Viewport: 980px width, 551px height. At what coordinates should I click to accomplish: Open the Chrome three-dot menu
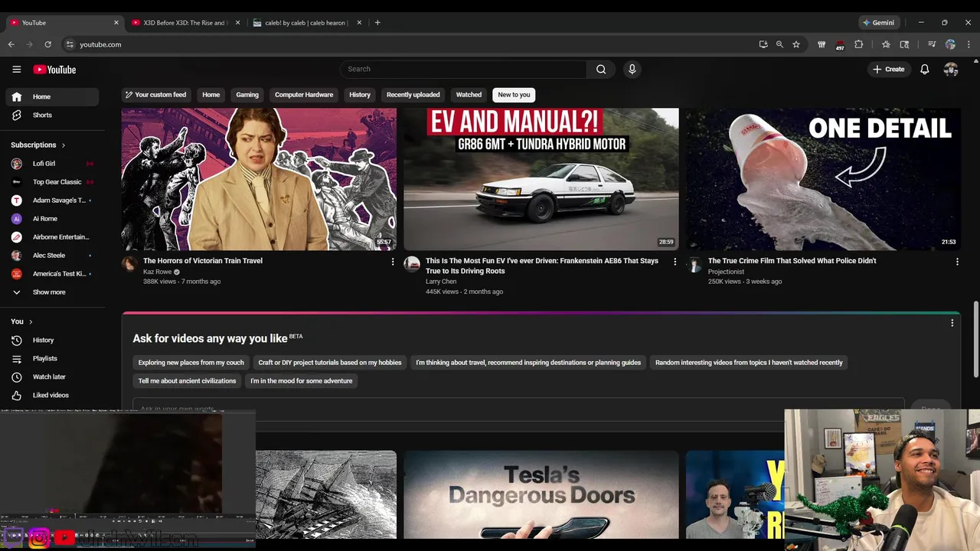pos(969,44)
